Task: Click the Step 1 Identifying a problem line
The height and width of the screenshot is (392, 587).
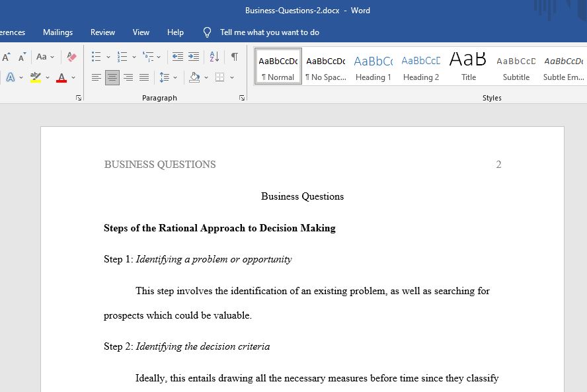Action: point(198,260)
